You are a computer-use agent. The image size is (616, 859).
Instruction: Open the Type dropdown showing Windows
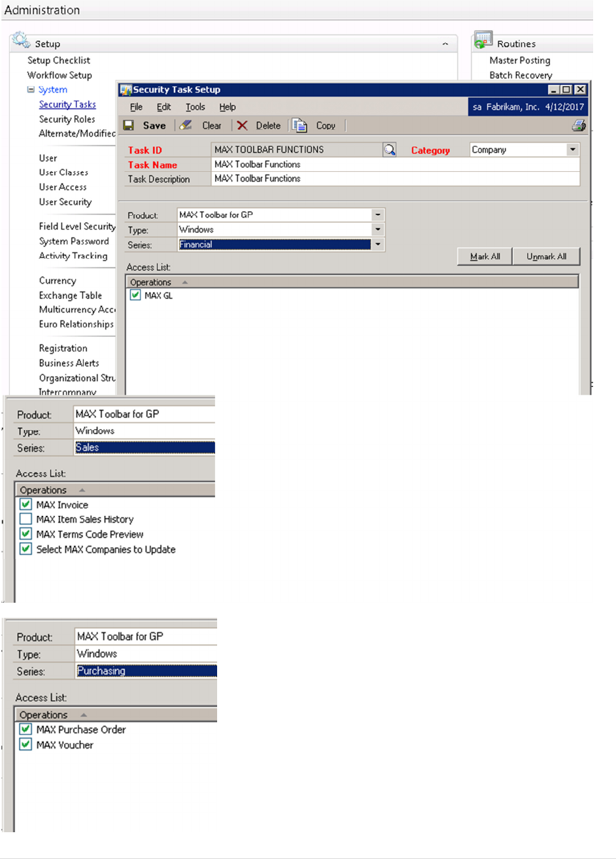[378, 229]
